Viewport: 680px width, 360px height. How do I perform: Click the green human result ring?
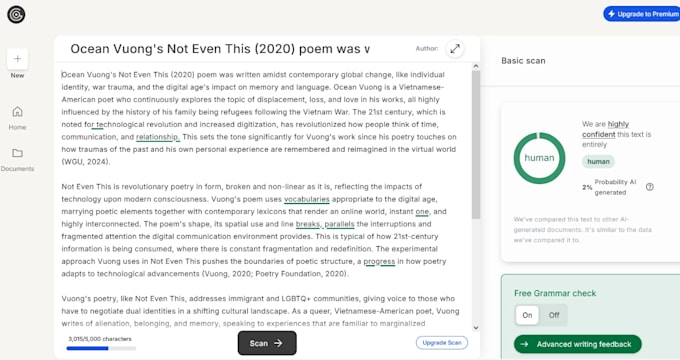[539, 158]
